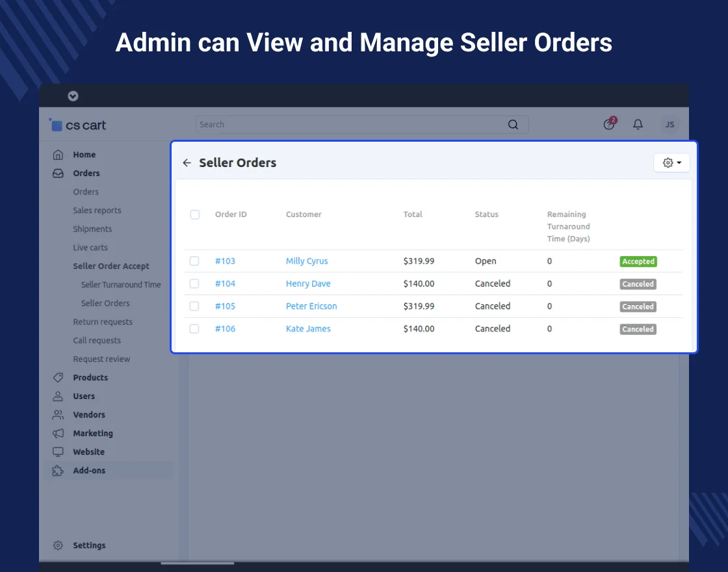This screenshot has width=728, height=572.
Task: Click into the Search input field
Action: pos(351,125)
